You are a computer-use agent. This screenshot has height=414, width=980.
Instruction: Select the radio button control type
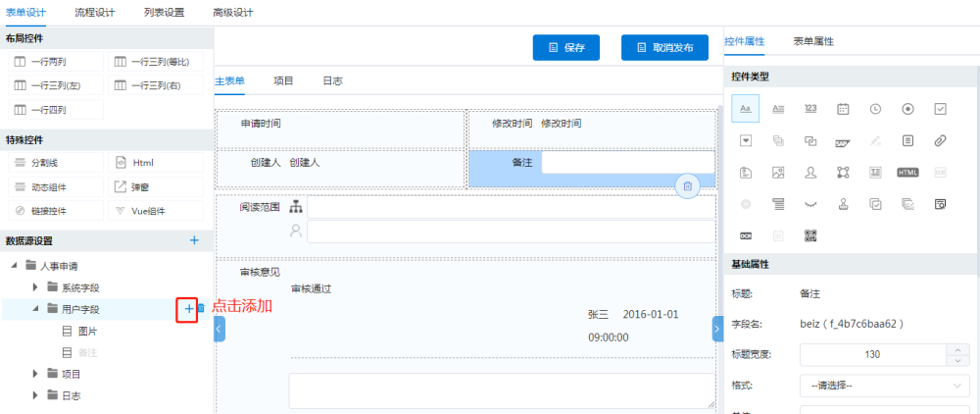907,108
